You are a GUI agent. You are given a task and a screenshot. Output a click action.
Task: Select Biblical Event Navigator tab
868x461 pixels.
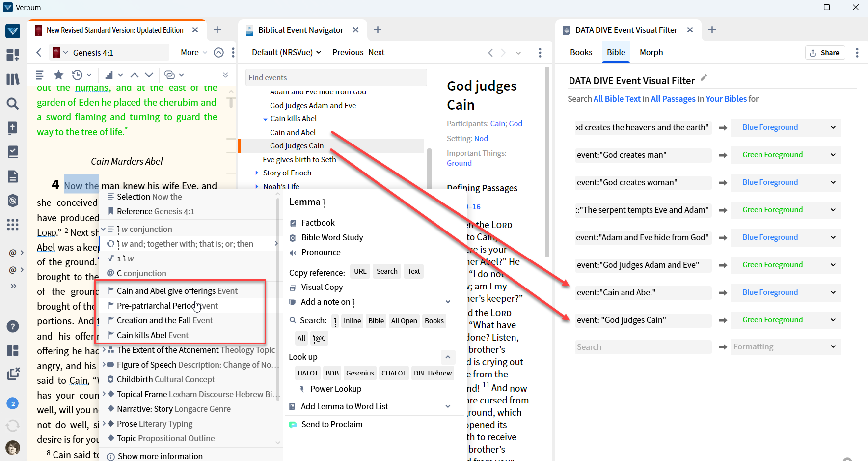(x=301, y=30)
